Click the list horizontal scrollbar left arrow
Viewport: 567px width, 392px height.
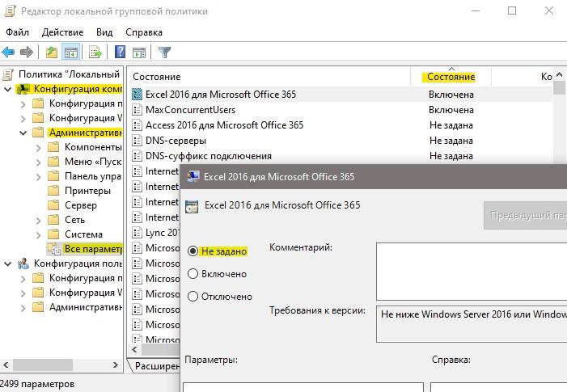(x=135, y=349)
